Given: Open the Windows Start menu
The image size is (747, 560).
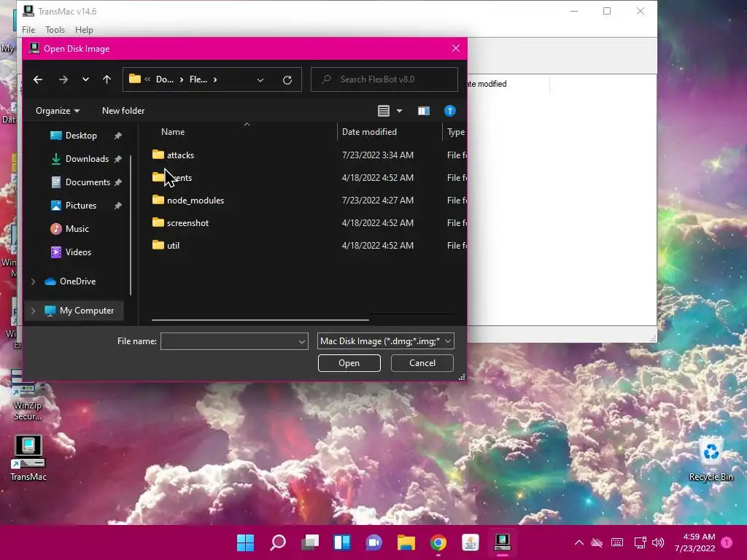Looking at the screenshot, I should pyautogui.click(x=245, y=542).
